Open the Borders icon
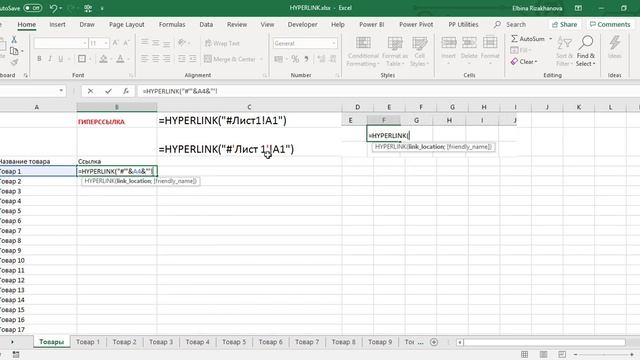The width and height of the screenshot is (640, 360). click(82, 59)
